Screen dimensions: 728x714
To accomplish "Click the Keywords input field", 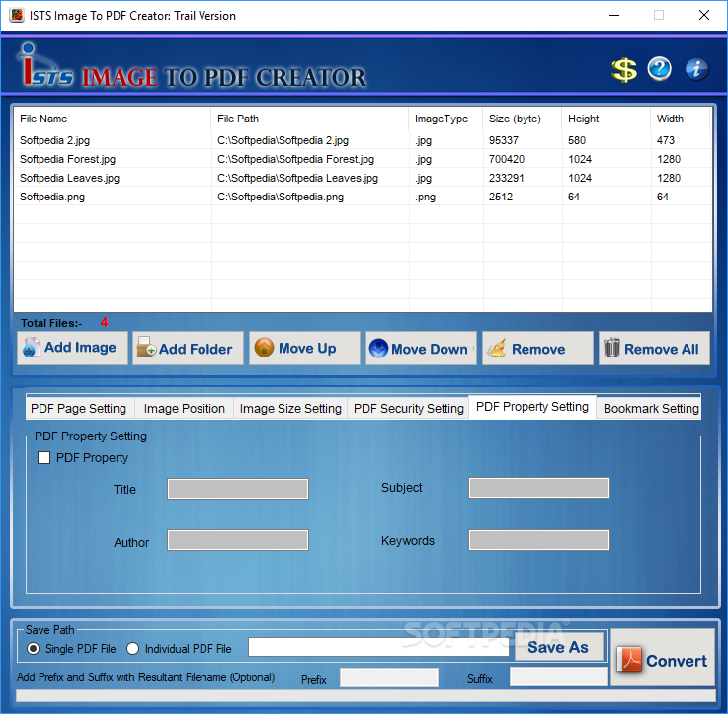I will pyautogui.click(x=539, y=540).
